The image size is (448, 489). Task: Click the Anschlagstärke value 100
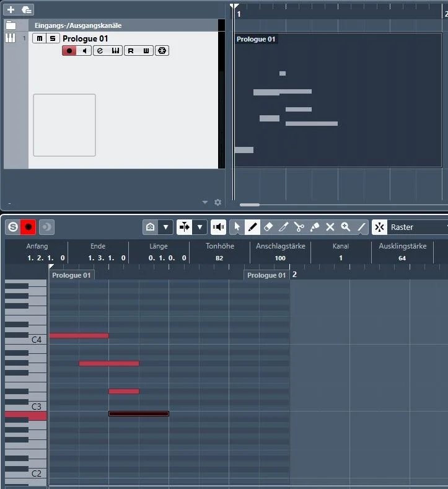pyautogui.click(x=280, y=258)
